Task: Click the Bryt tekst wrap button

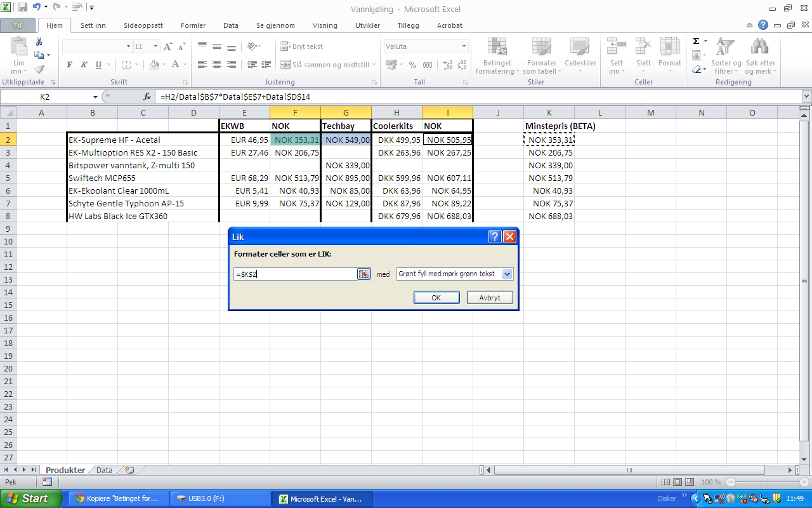Action: (x=302, y=46)
